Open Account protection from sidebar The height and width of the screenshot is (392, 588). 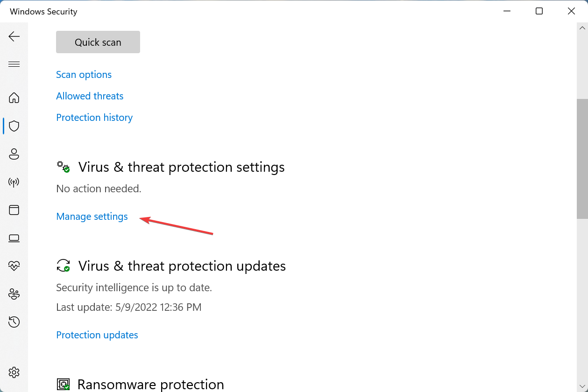tap(14, 154)
